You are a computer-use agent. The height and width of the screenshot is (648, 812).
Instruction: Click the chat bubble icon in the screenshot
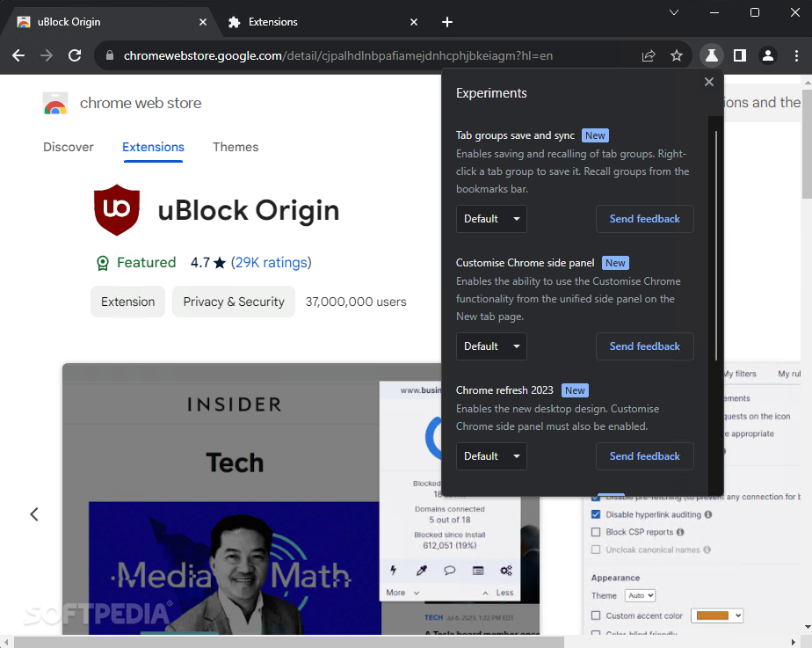[450, 571]
